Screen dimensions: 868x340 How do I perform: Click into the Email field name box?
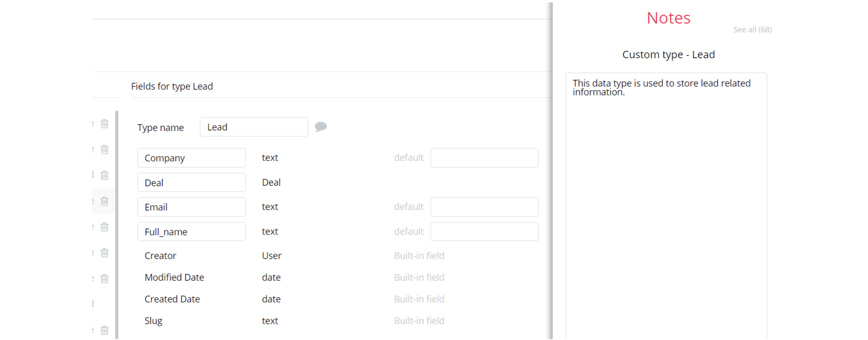pyautogui.click(x=191, y=207)
